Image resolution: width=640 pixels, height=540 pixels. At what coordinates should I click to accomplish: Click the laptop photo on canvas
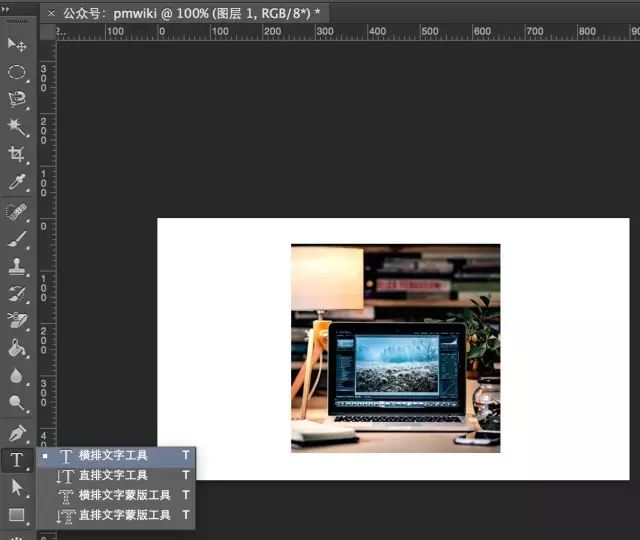[x=396, y=348]
